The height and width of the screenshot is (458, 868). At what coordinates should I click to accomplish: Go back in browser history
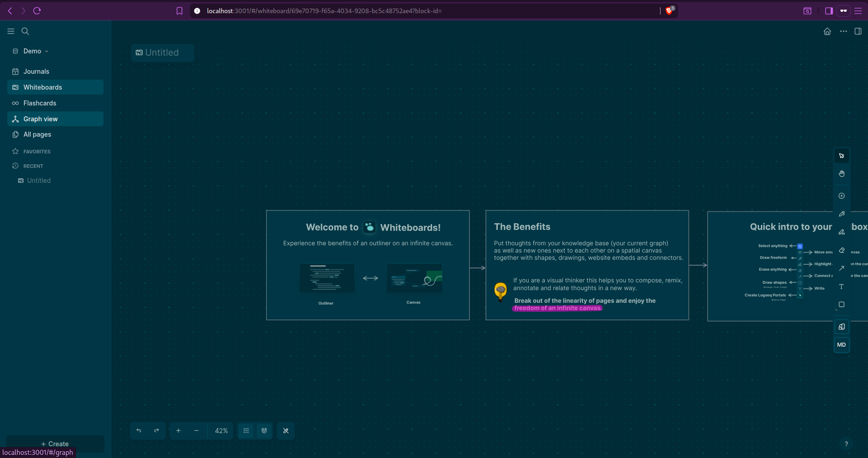click(10, 11)
